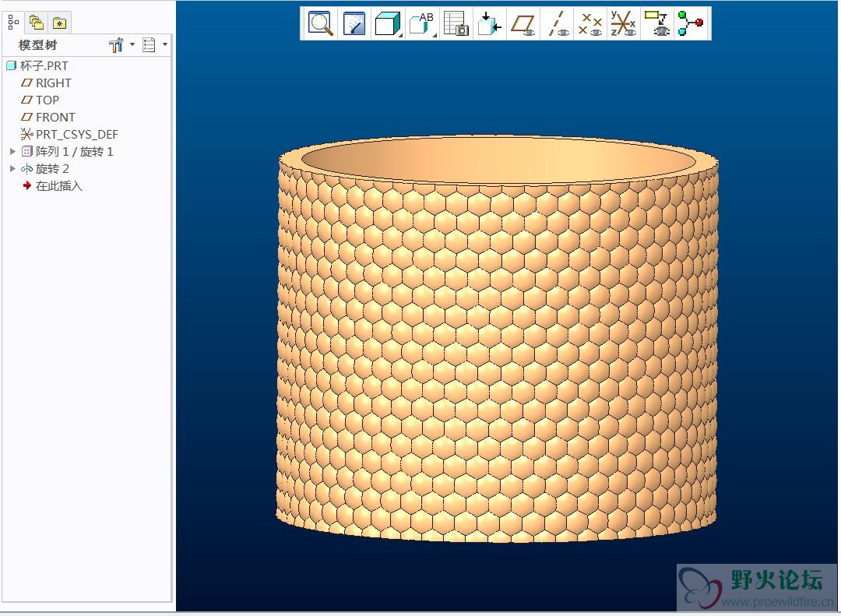
Task: Click the model tree settings hammer icon
Action: tap(116, 44)
